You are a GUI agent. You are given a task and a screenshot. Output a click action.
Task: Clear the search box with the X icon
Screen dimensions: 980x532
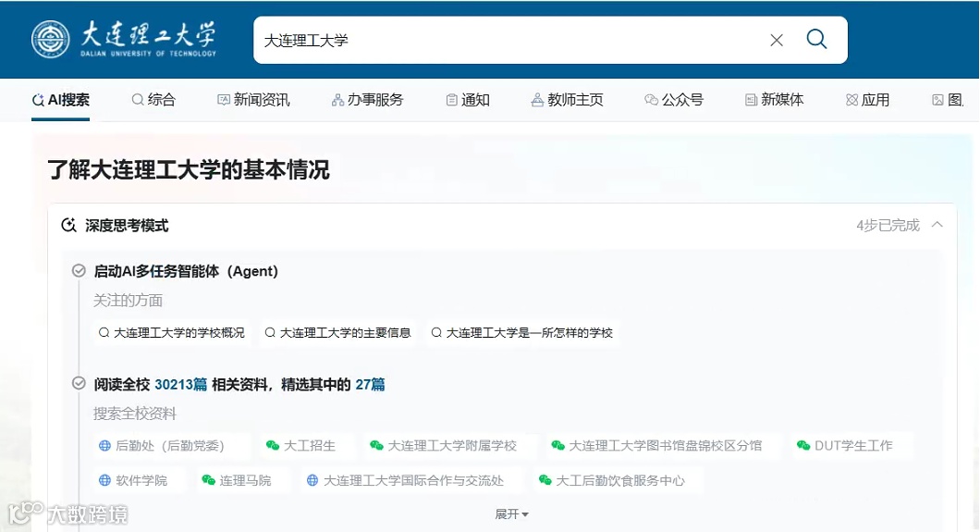click(777, 40)
